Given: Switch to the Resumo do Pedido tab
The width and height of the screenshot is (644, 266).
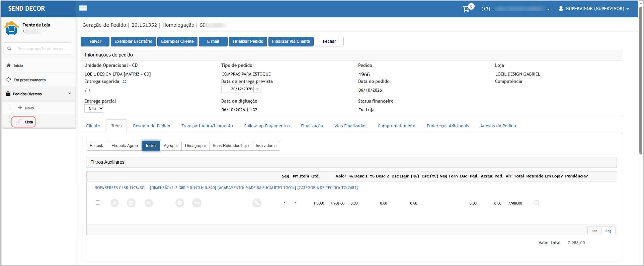Looking at the screenshot, I should (x=152, y=126).
